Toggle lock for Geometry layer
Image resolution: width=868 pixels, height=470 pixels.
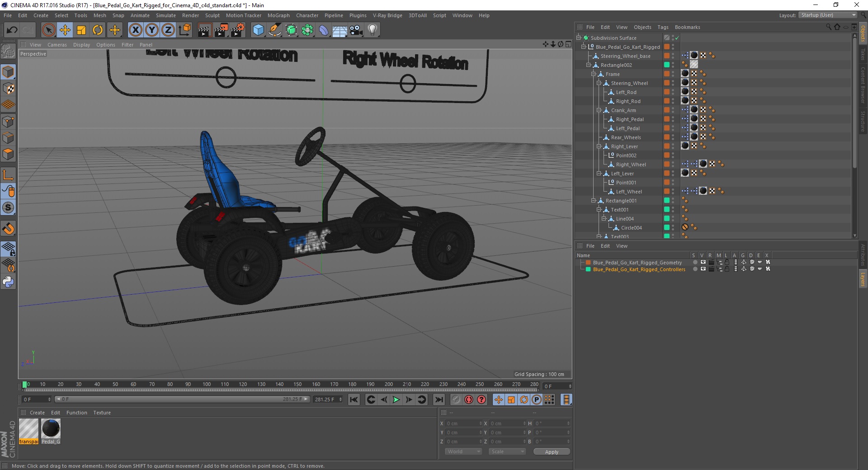click(x=727, y=262)
